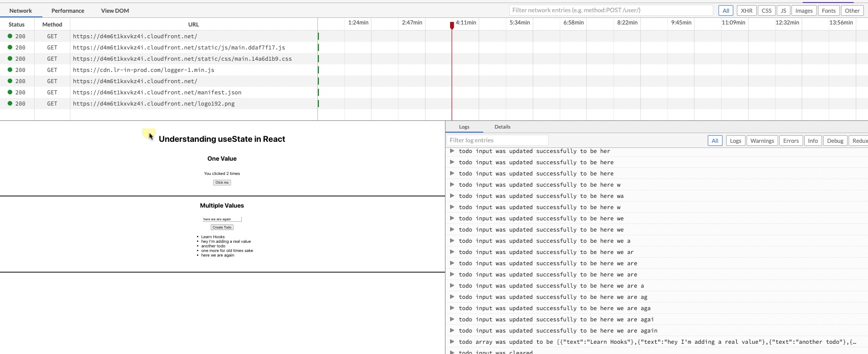
Task: Click the filter network entries field
Action: coord(611,10)
